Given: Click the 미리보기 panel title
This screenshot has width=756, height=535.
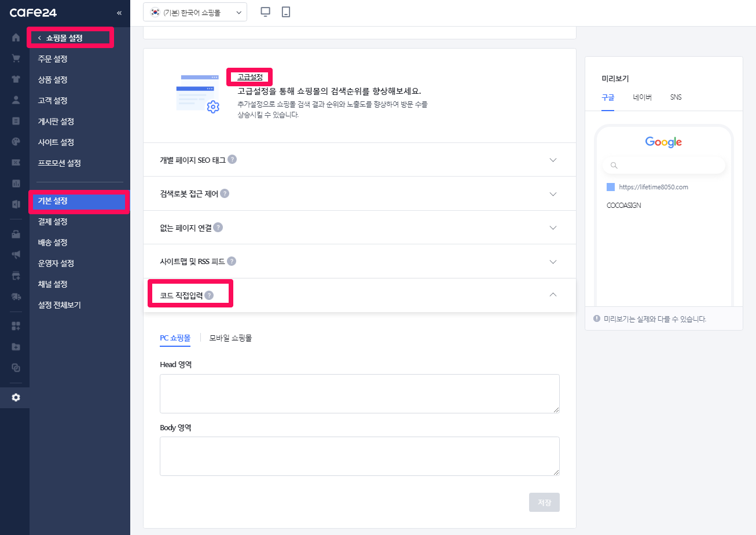Looking at the screenshot, I should (615, 79).
